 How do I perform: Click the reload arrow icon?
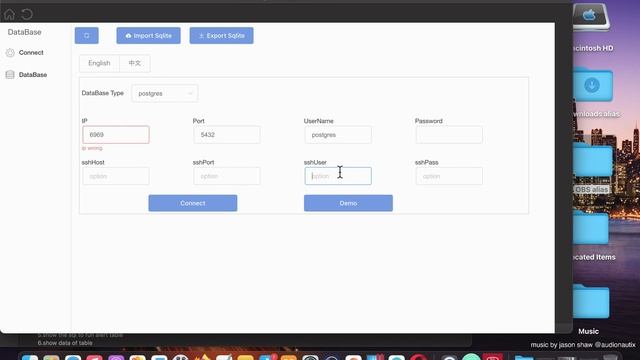point(27,15)
